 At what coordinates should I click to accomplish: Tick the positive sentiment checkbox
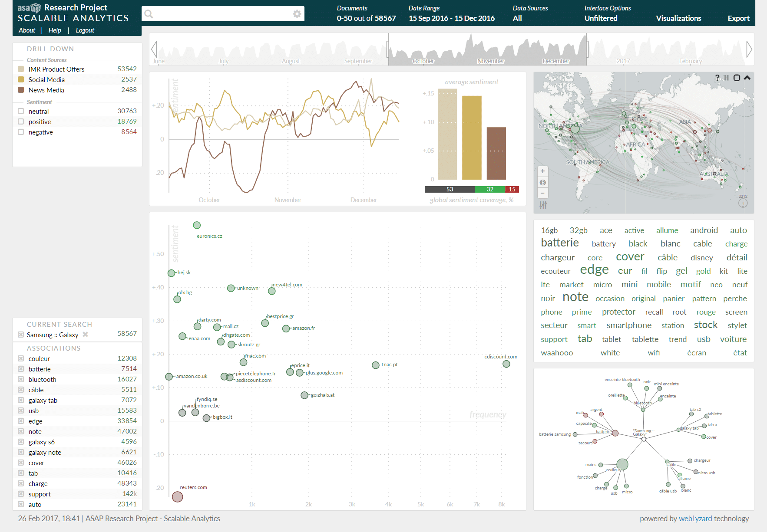tap(21, 122)
